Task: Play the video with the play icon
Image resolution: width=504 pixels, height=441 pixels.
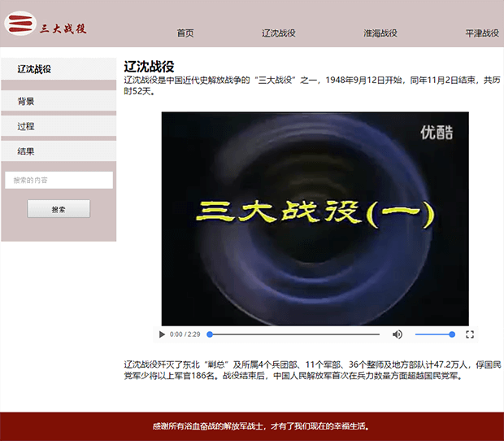Action: [162, 334]
